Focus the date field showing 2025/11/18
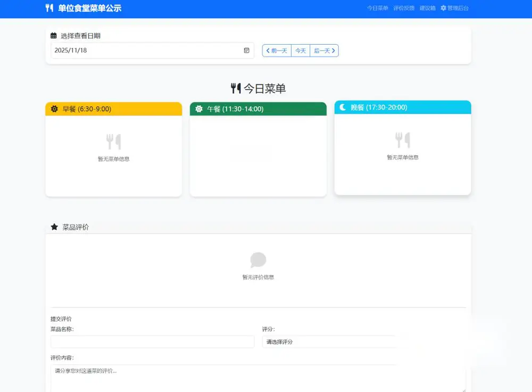The height and width of the screenshot is (392, 532). pos(152,50)
